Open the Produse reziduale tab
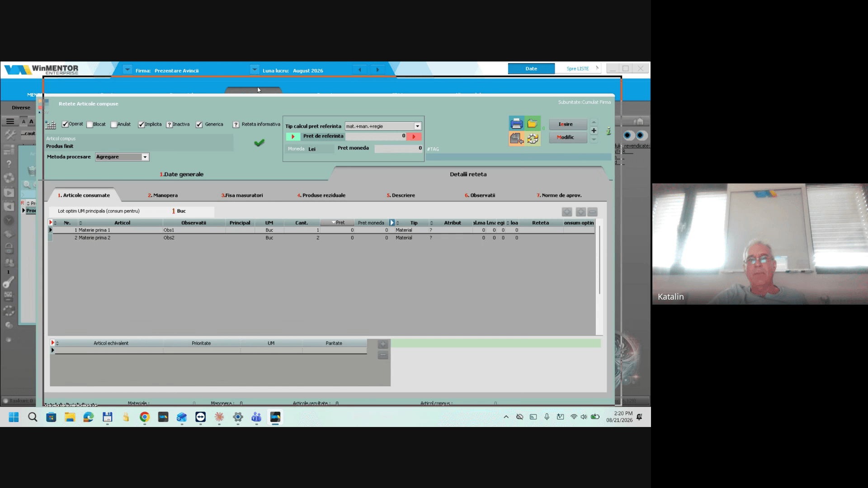Screen dimensions: 868x488 pyautogui.click(x=321, y=195)
